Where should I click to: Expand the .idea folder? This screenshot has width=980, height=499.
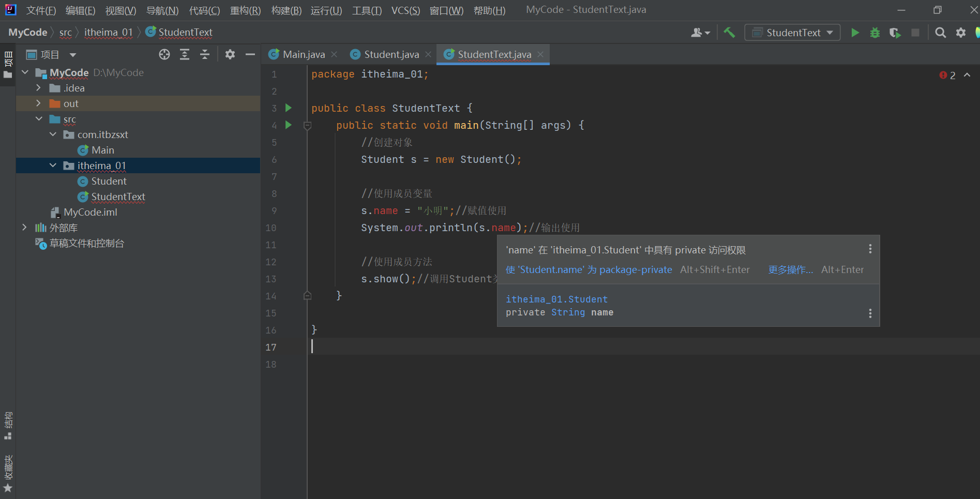[38, 88]
